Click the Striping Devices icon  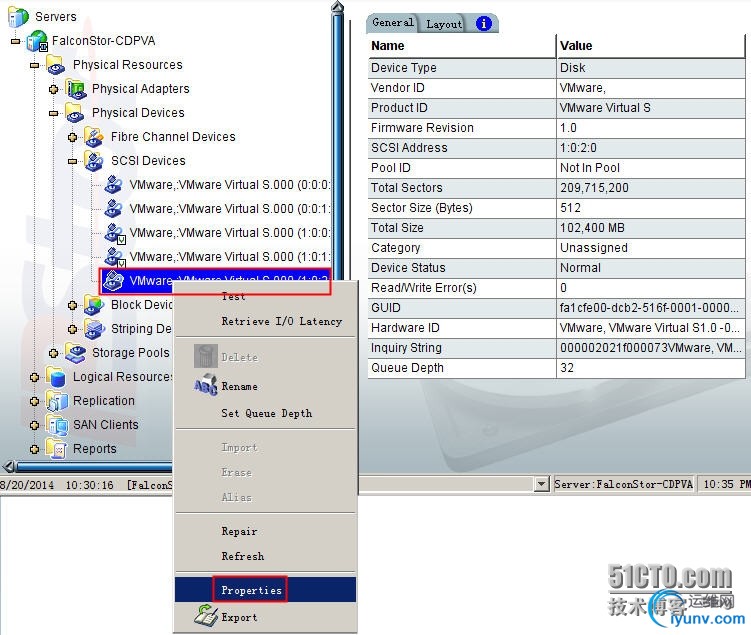click(94, 329)
